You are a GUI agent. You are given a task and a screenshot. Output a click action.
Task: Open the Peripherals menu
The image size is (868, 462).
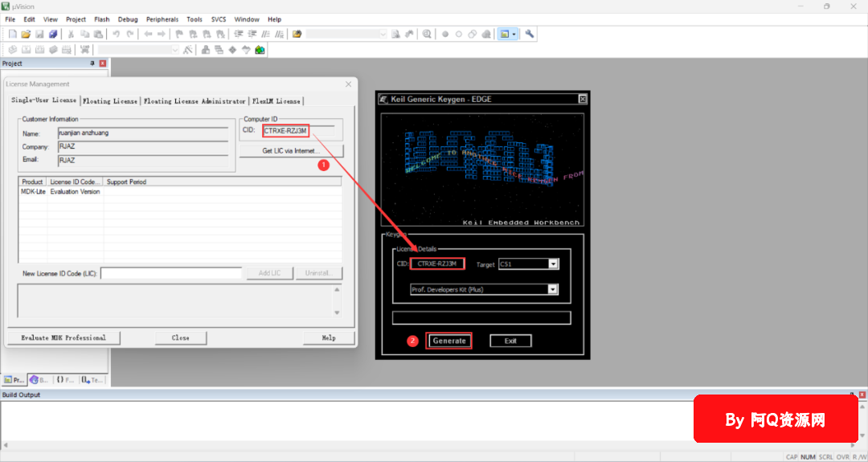(x=162, y=19)
